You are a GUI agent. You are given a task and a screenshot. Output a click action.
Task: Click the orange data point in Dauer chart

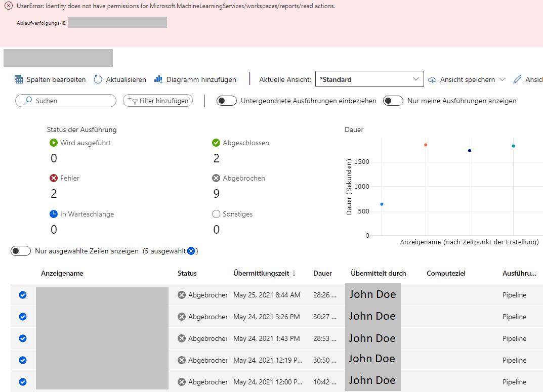[x=426, y=145]
